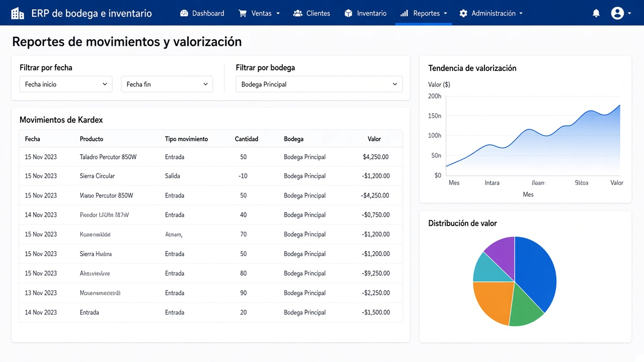Viewport: 644px width, 362px height.
Task: Click the orange pie chart slice
Action: (x=496, y=302)
